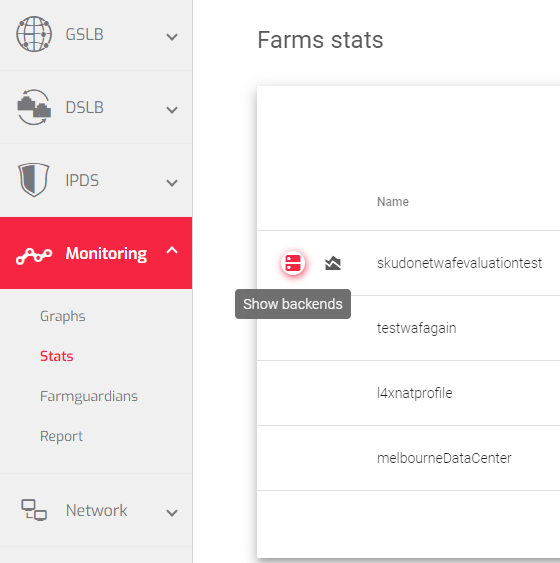Click the Monitoring graph line icon
The image size is (560, 563).
click(x=34, y=256)
